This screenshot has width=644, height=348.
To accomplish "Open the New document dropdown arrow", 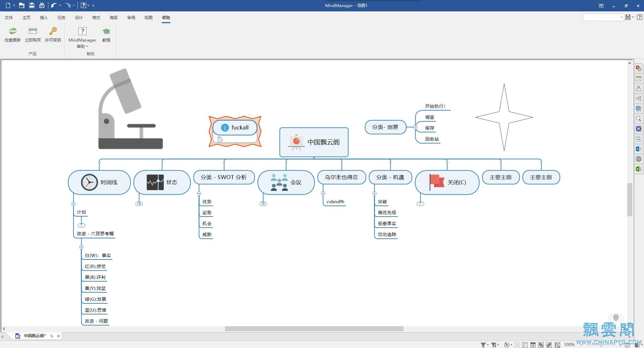I will (14, 5).
